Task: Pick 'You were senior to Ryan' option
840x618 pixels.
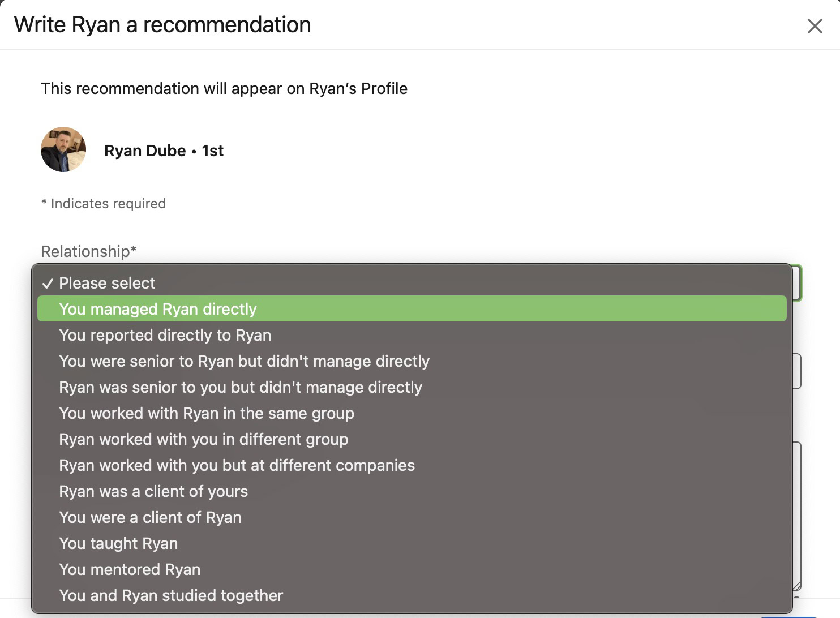Action: [x=244, y=361]
